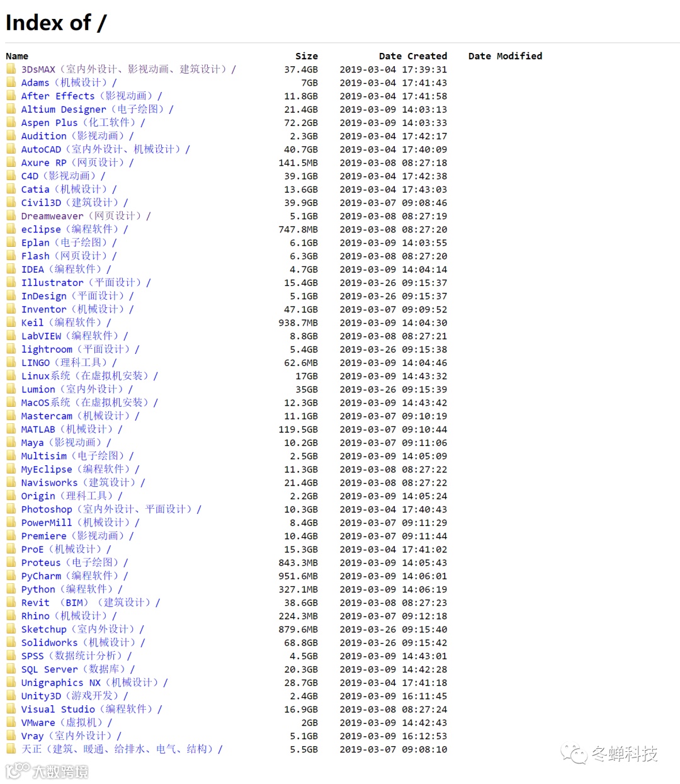Open the Catia (机械设计) folder
This screenshot has height=784, width=680.
coord(69,189)
